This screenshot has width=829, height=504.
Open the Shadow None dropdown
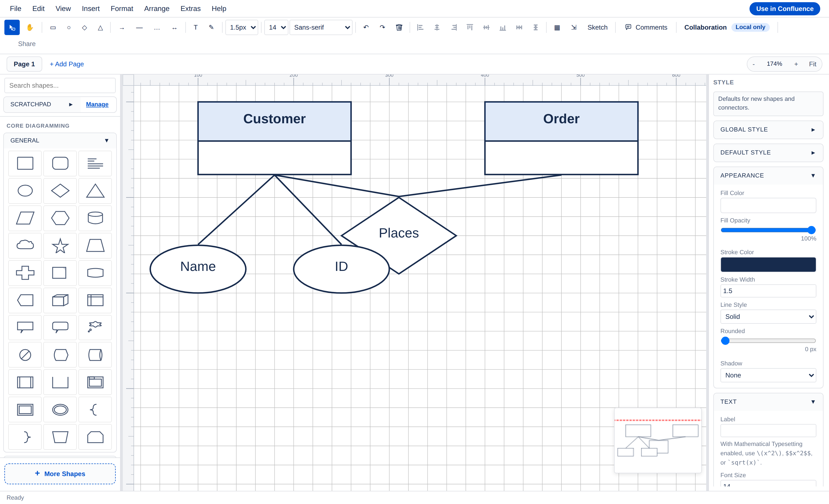768,375
